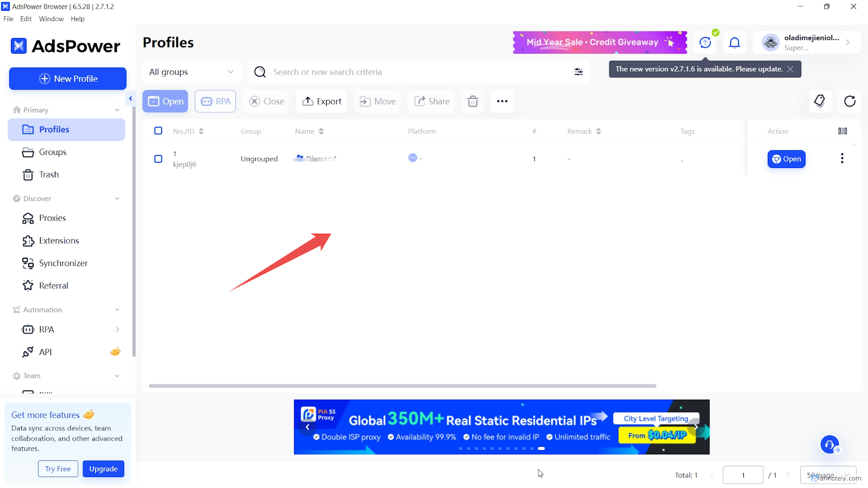Collapse the Primary section
The image size is (868, 488).
pos(117,110)
